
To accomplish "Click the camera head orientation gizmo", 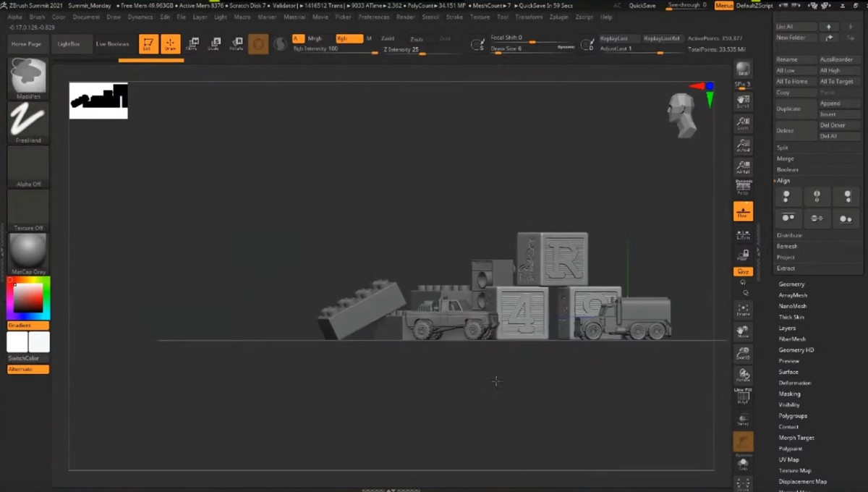I will (x=681, y=114).
